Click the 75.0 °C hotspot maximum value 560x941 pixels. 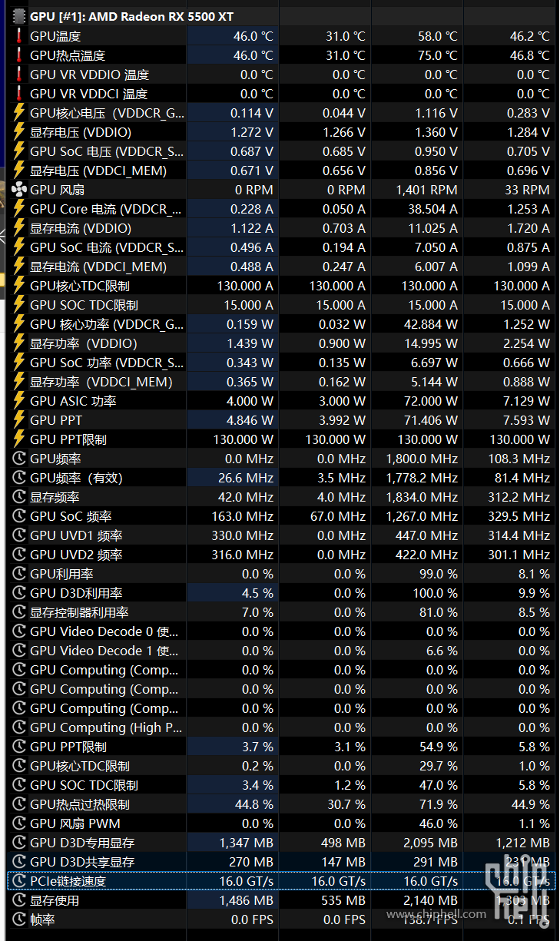[437, 55]
